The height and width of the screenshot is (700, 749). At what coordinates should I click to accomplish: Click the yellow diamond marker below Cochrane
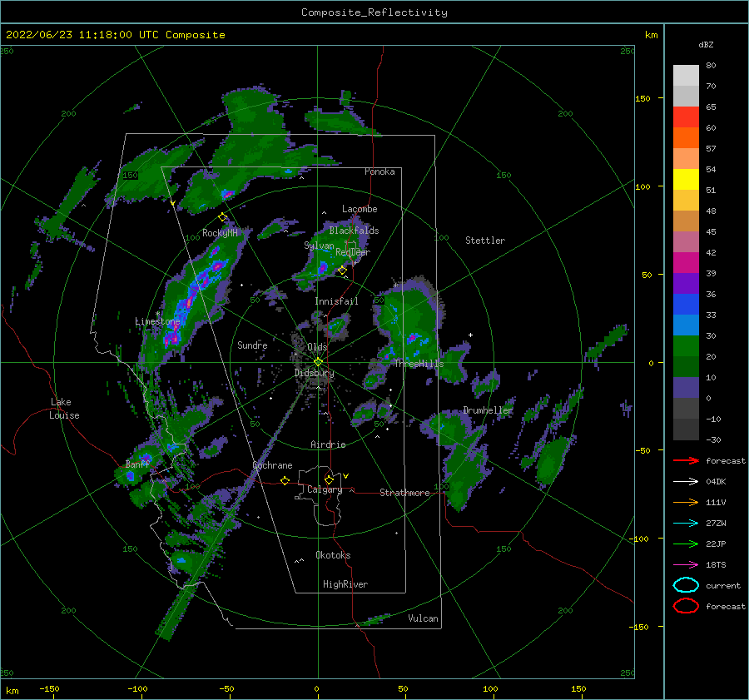pos(285,480)
